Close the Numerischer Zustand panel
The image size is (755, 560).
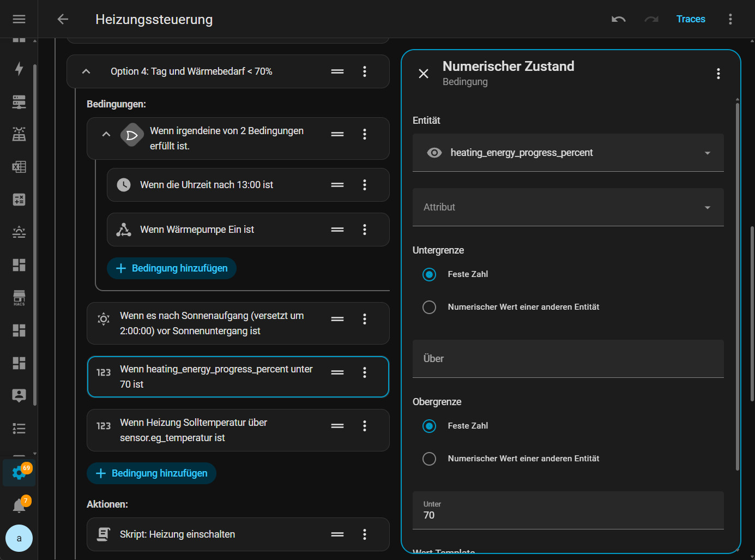click(x=424, y=74)
